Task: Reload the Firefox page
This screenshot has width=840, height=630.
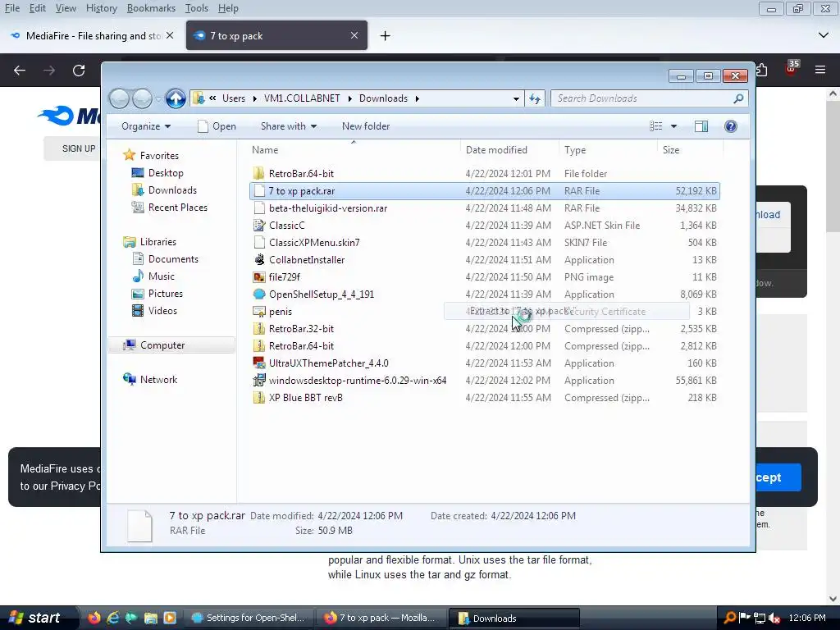Action: (x=79, y=71)
